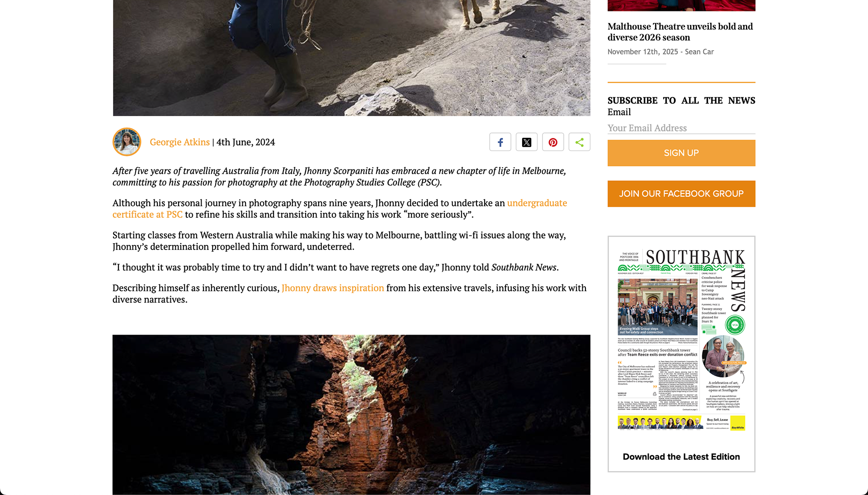The height and width of the screenshot is (495, 868).
Task: Share article on Facebook icon
Action: tap(500, 142)
